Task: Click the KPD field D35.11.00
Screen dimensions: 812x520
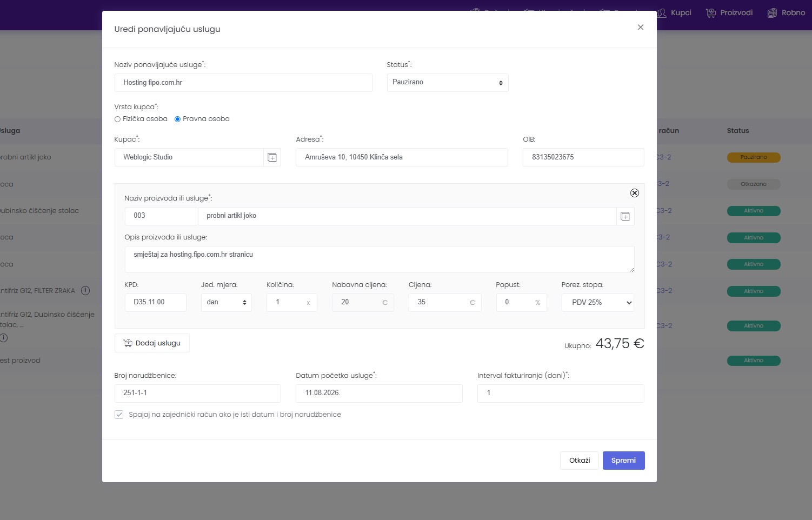Action: 156,302
